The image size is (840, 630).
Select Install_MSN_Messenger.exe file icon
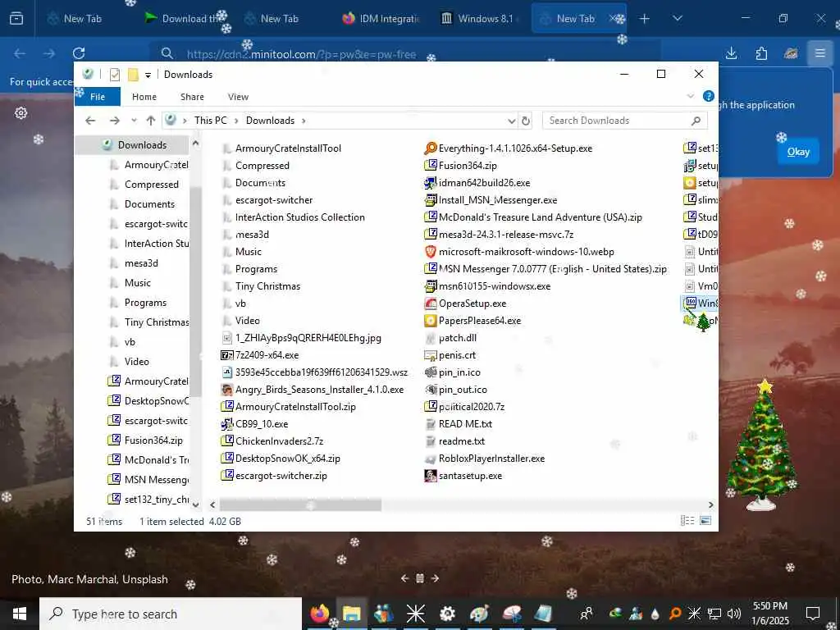click(x=430, y=200)
